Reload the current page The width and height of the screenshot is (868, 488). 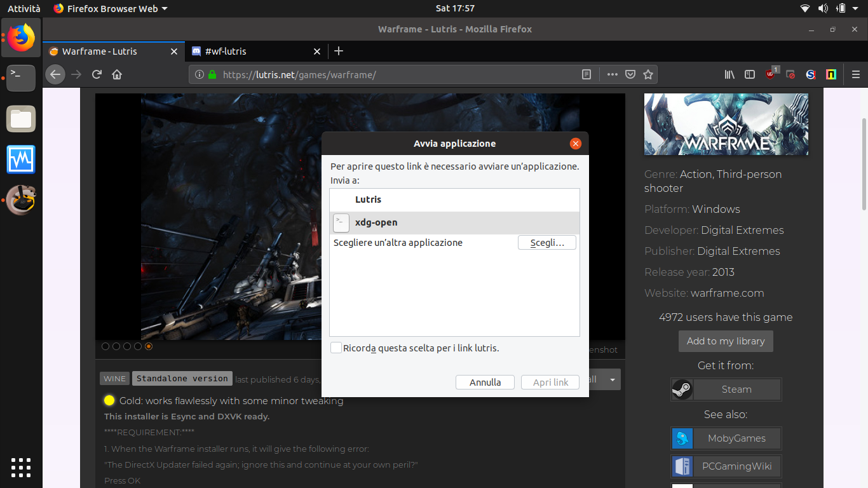[x=97, y=74]
